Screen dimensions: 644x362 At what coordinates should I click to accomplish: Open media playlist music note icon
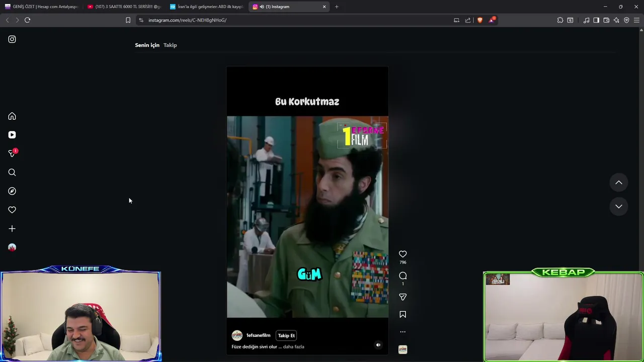click(x=586, y=20)
